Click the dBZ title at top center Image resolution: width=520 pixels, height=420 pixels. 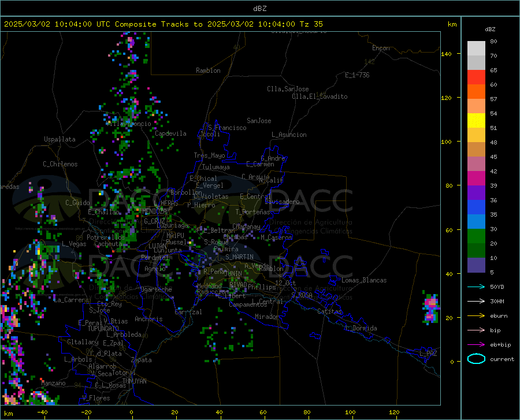tap(259, 9)
